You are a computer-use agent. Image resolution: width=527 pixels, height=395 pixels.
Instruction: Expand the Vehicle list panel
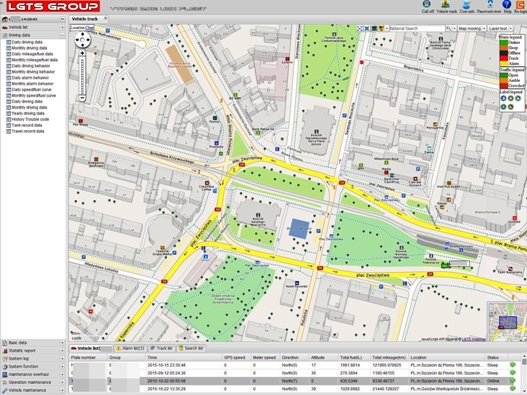pyautogui.click(x=62, y=27)
